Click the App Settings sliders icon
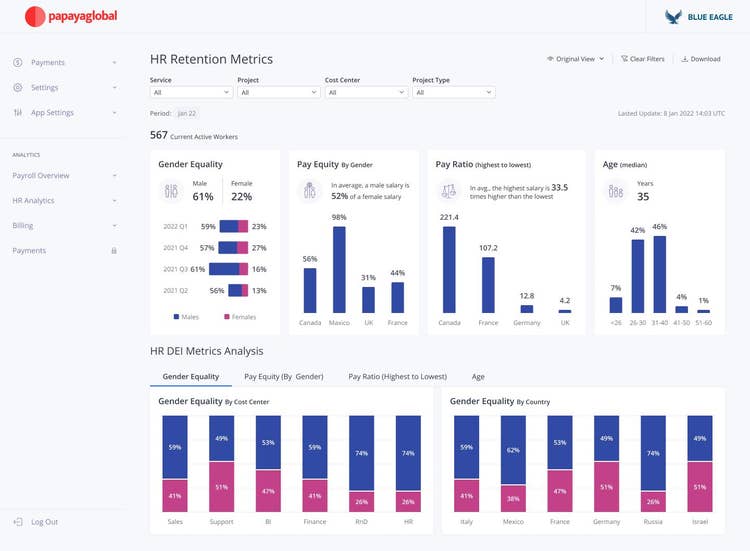The image size is (750, 551). 18,112
